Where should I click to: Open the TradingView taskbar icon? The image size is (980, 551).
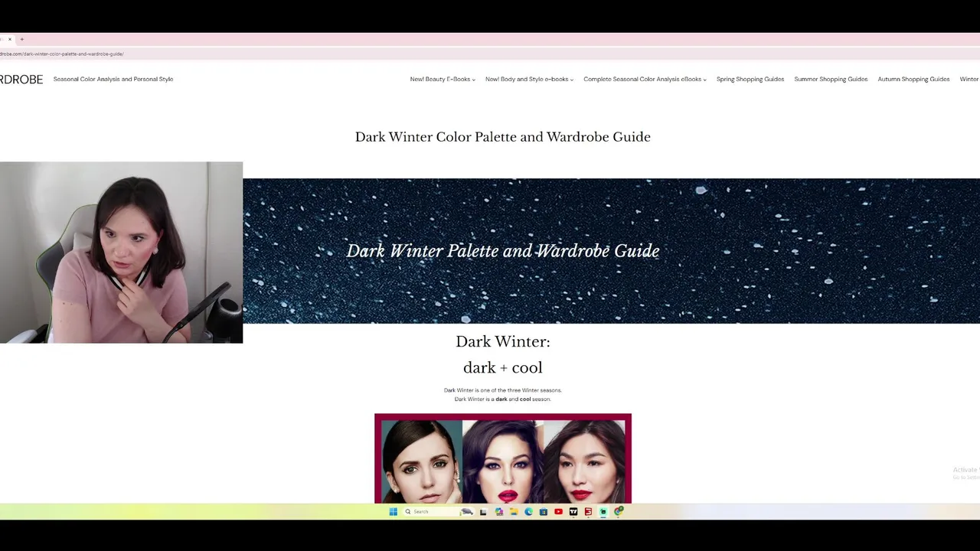pos(573,511)
